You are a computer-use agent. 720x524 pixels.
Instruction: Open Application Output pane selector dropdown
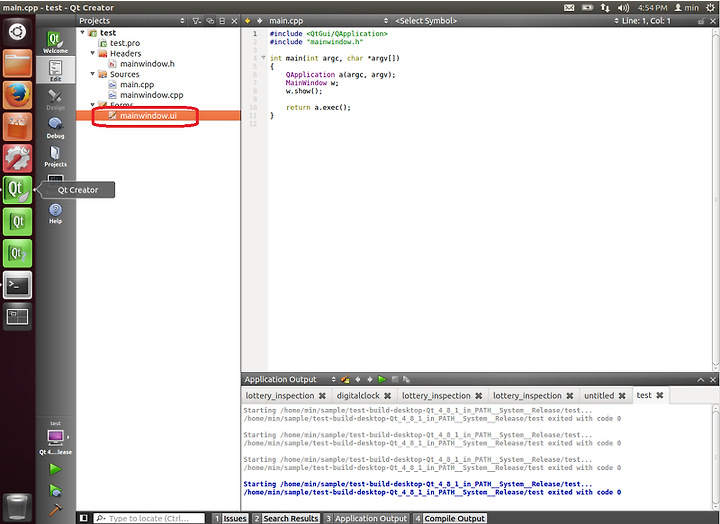[290, 379]
